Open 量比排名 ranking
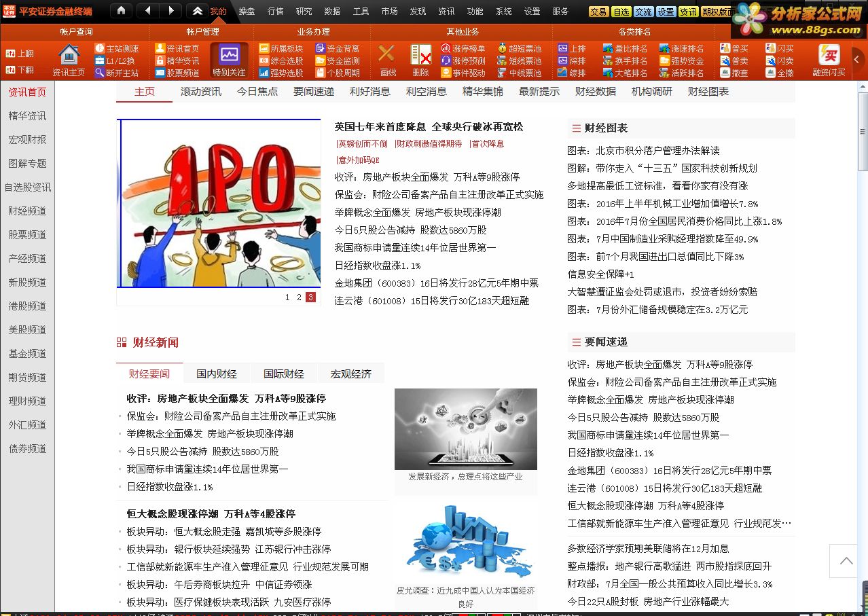Viewport: 868px width, 616px height. (625, 48)
